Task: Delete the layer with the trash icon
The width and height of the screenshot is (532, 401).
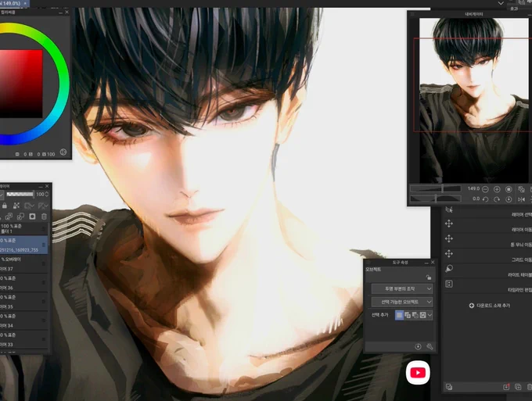Action: point(44,217)
